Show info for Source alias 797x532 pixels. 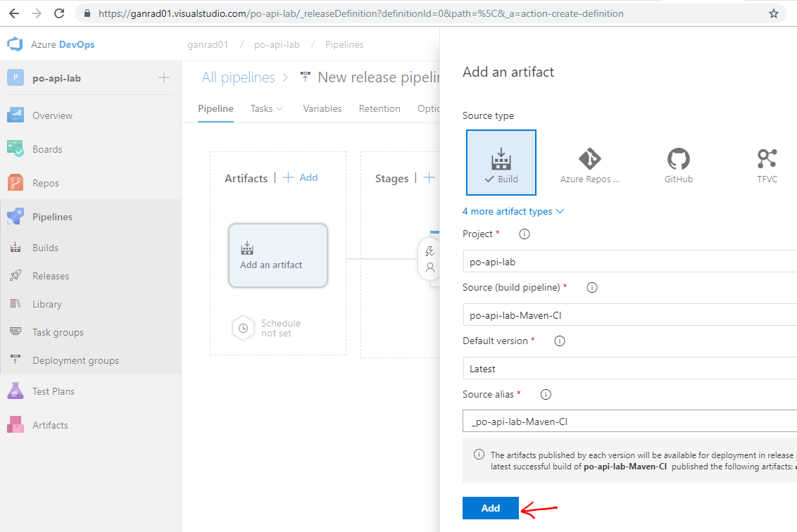[546, 394]
